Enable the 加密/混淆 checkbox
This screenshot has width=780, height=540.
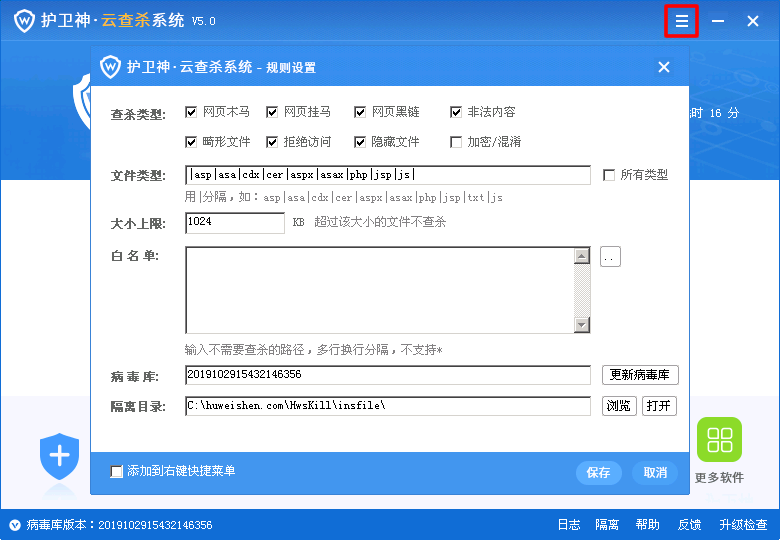456,142
